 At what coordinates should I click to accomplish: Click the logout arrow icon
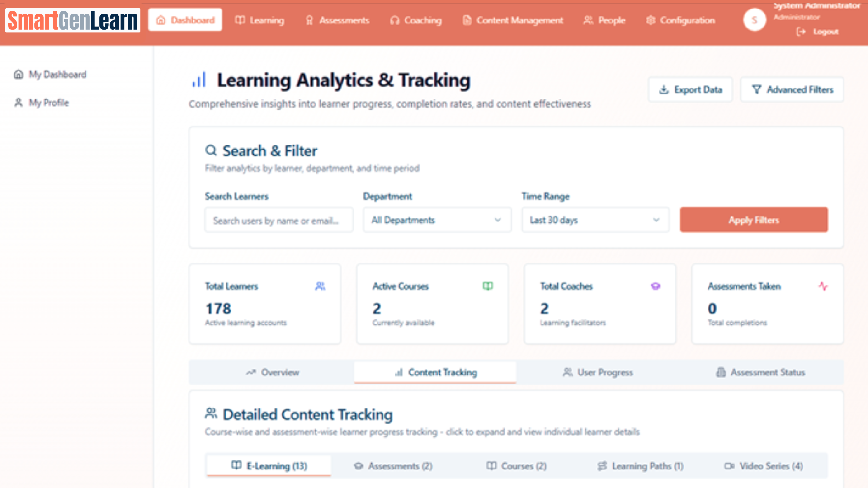click(x=801, y=32)
